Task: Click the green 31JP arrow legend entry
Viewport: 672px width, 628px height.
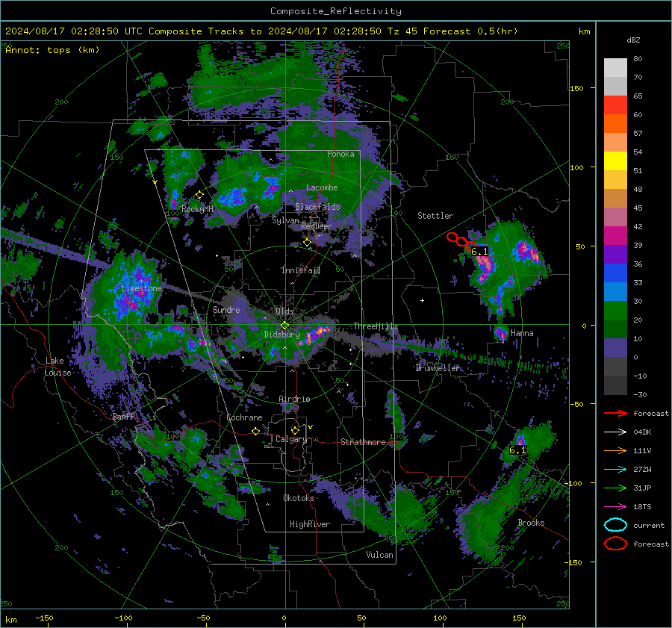Action: pos(615,488)
